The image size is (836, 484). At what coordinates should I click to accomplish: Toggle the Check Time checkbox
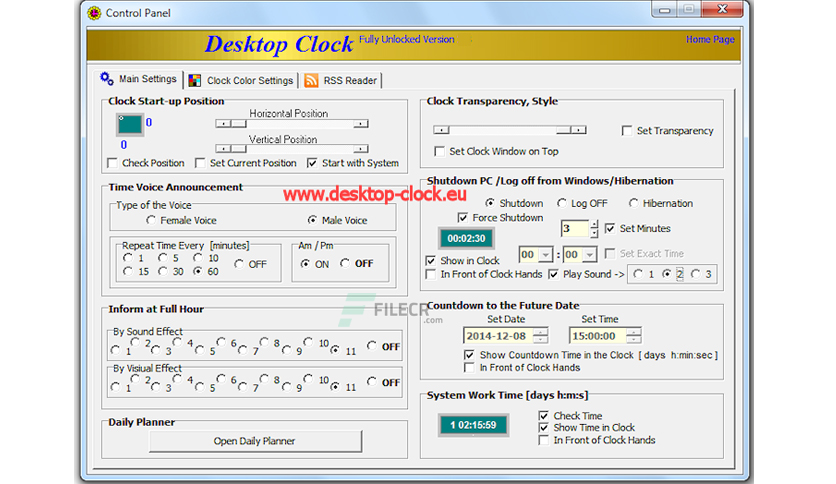[x=543, y=415]
